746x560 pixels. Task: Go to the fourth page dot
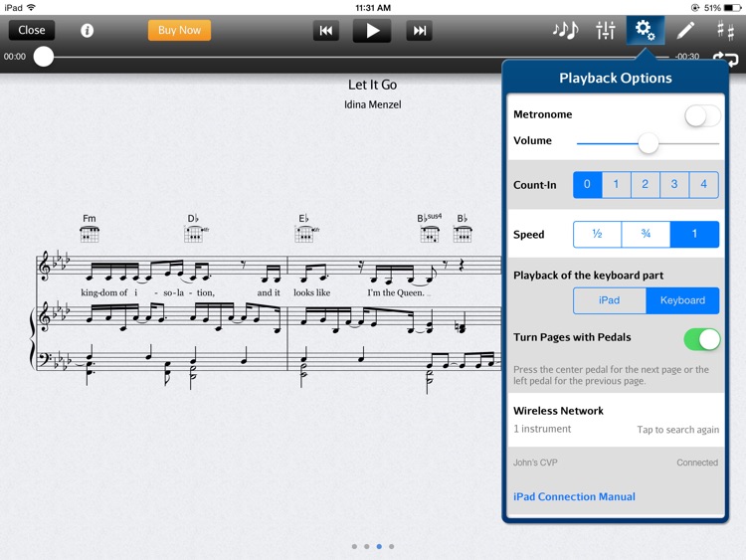click(392, 546)
